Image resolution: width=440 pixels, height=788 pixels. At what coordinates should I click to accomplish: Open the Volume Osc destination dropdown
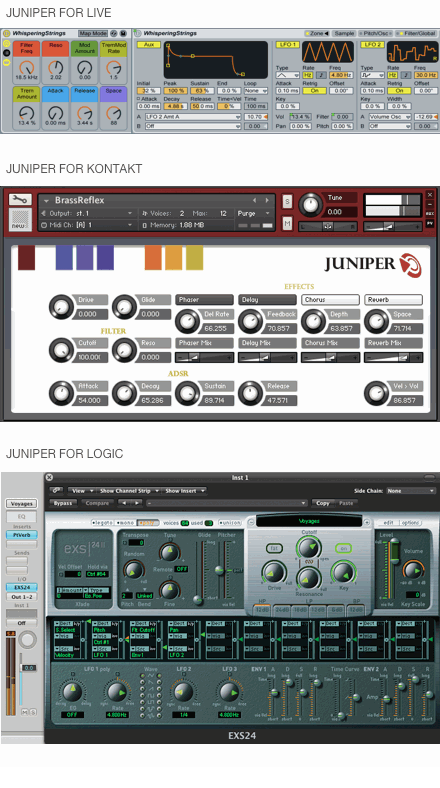(390, 117)
